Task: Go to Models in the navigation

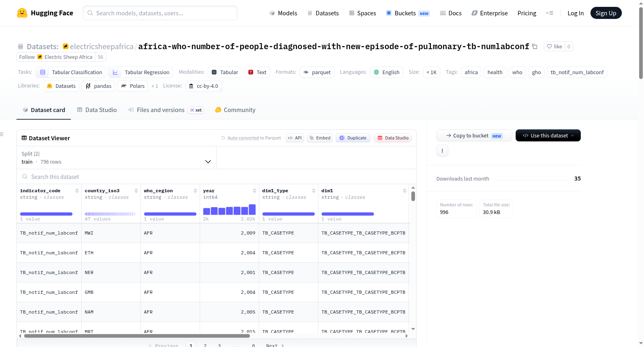Action: pos(283,13)
